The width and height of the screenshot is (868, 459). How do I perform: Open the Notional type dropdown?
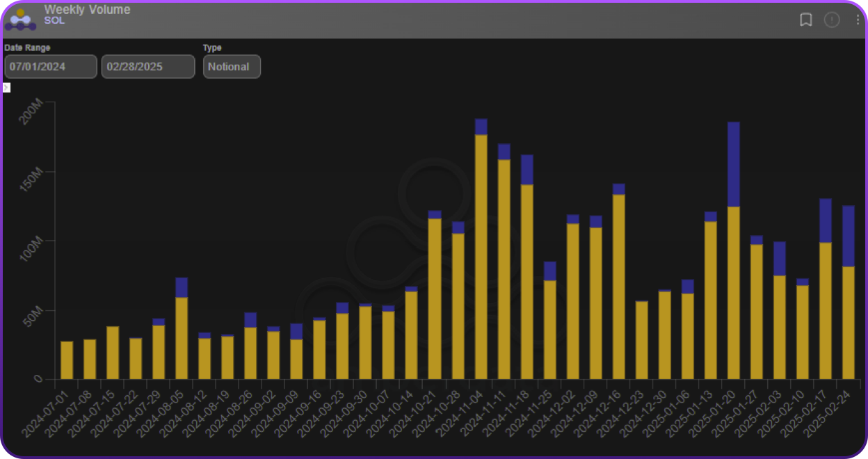(232, 67)
